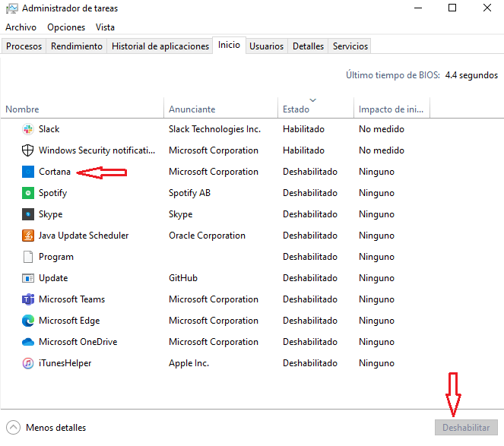504x446 pixels.
Task: Click the blank Program file icon
Action: (28, 257)
